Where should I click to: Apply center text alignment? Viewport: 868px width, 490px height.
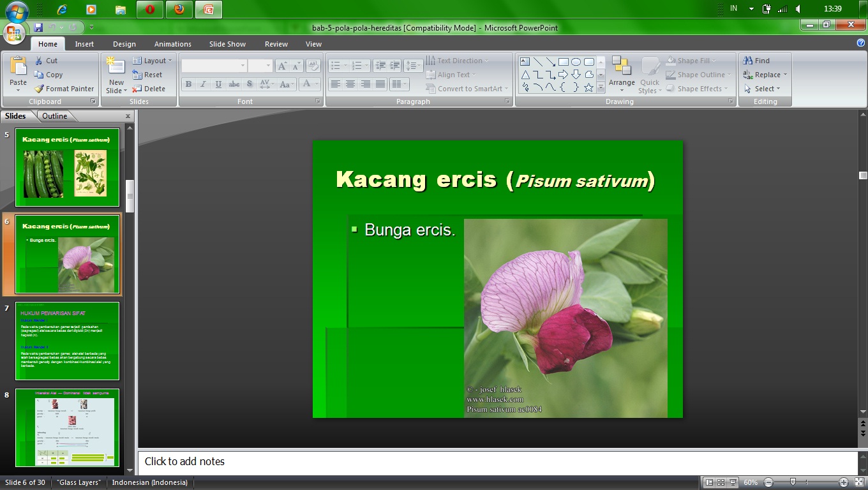(352, 84)
